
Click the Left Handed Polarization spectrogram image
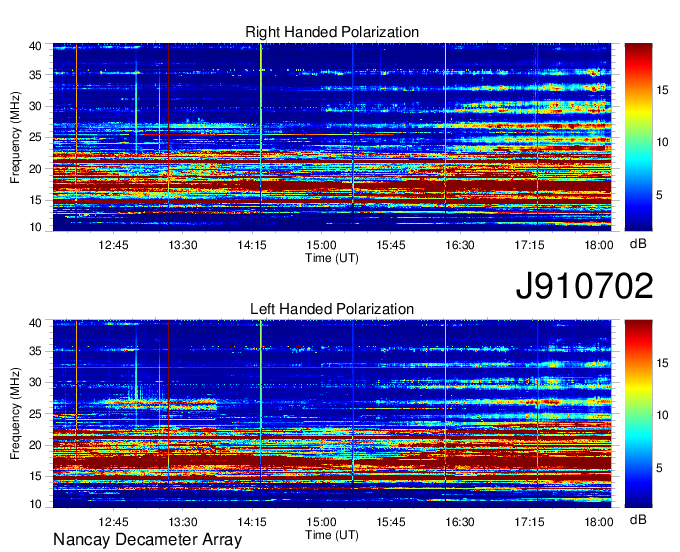click(x=332, y=414)
